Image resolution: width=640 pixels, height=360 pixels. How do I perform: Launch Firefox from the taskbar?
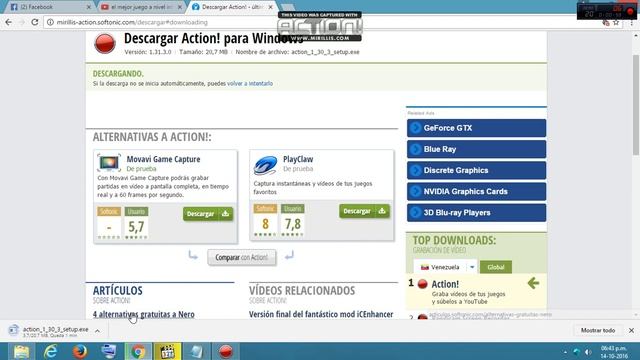click(x=80, y=351)
